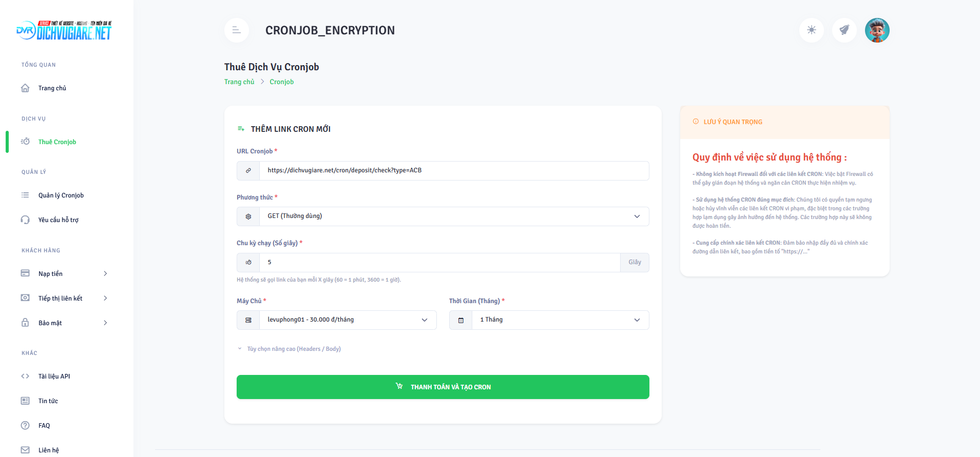Expand Tùy chọn nâng cao options
This screenshot has height=457, width=980.
(294, 349)
